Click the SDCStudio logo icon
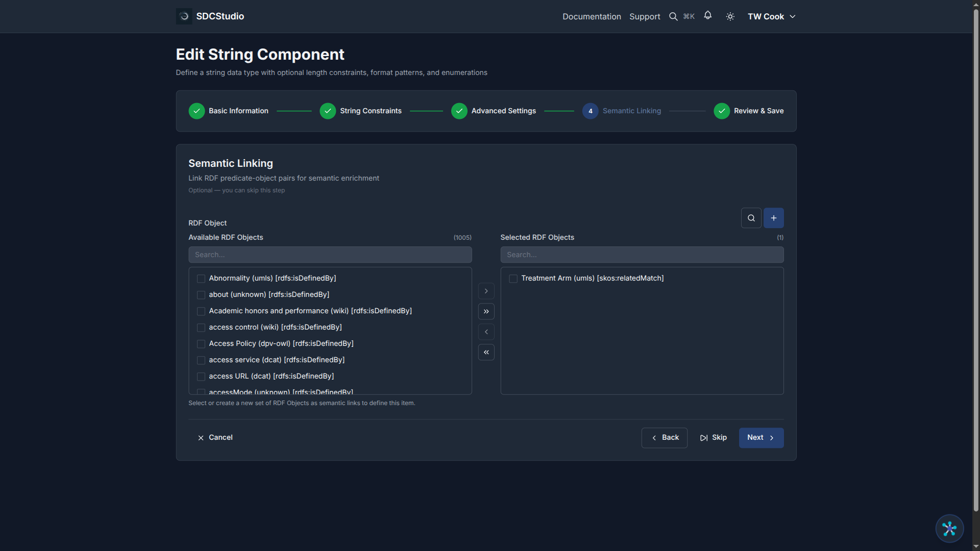This screenshot has height=551, width=980. tap(184, 16)
